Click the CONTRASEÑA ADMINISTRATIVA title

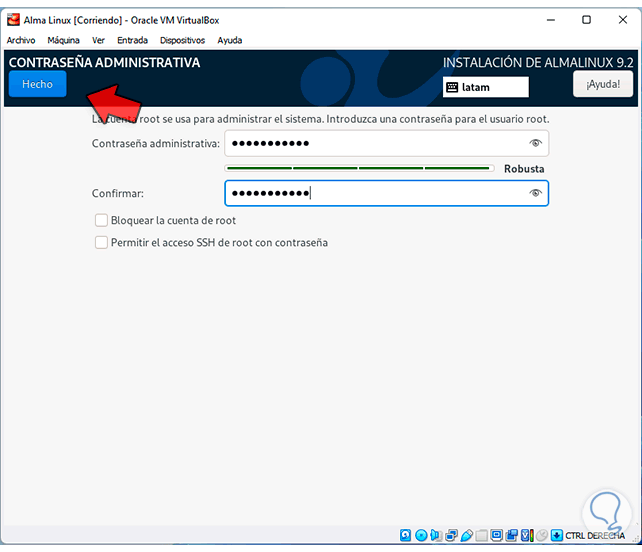(x=104, y=63)
